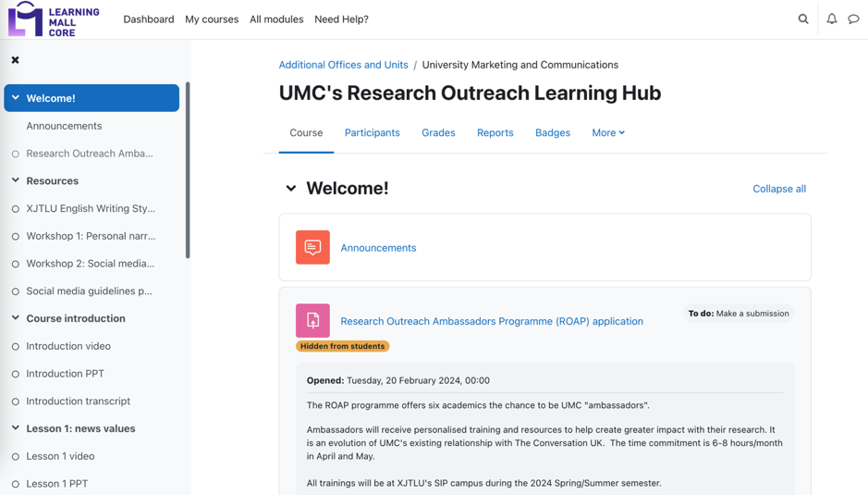This screenshot has width=868, height=495.
Task: Click the UMC's Research Outreach Learning Hub title
Action: (x=470, y=93)
